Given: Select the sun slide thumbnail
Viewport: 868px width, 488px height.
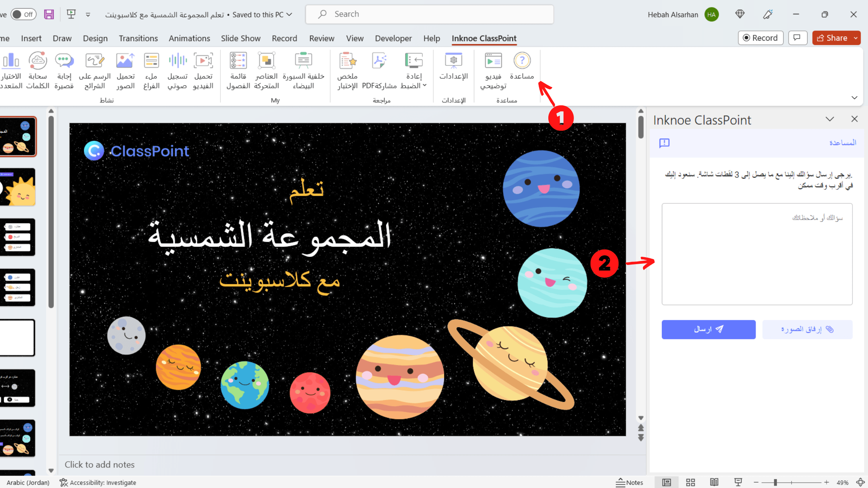Looking at the screenshot, I should coord(17,187).
